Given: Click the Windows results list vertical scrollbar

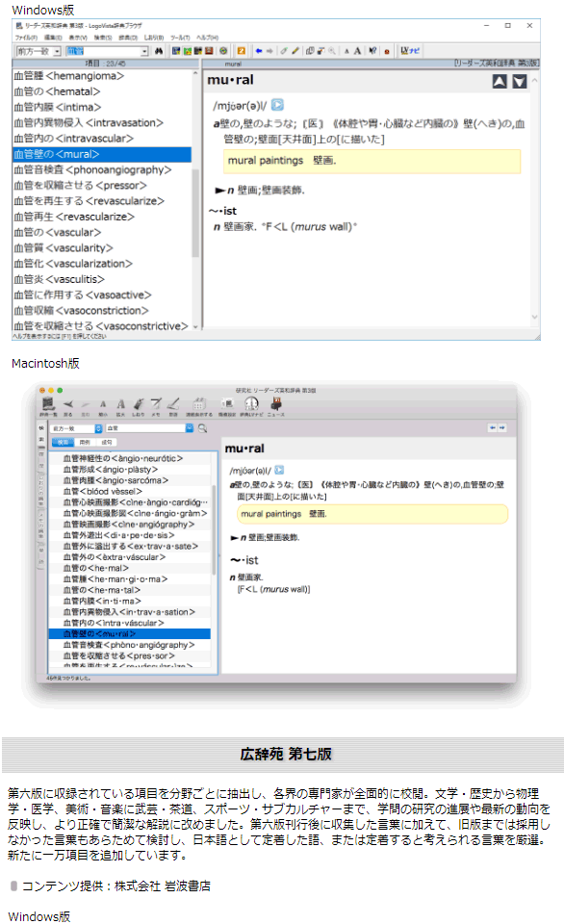Looking at the screenshot, I should coord(195,200).
